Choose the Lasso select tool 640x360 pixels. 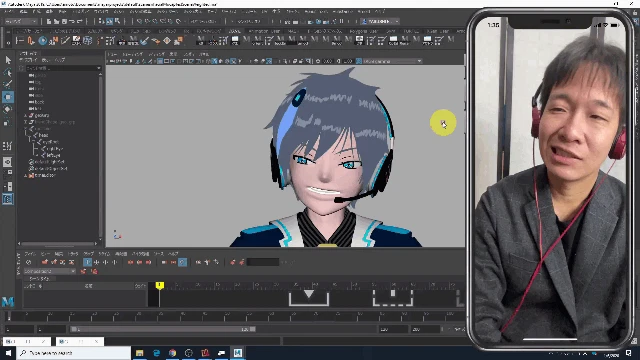point(8,72)
